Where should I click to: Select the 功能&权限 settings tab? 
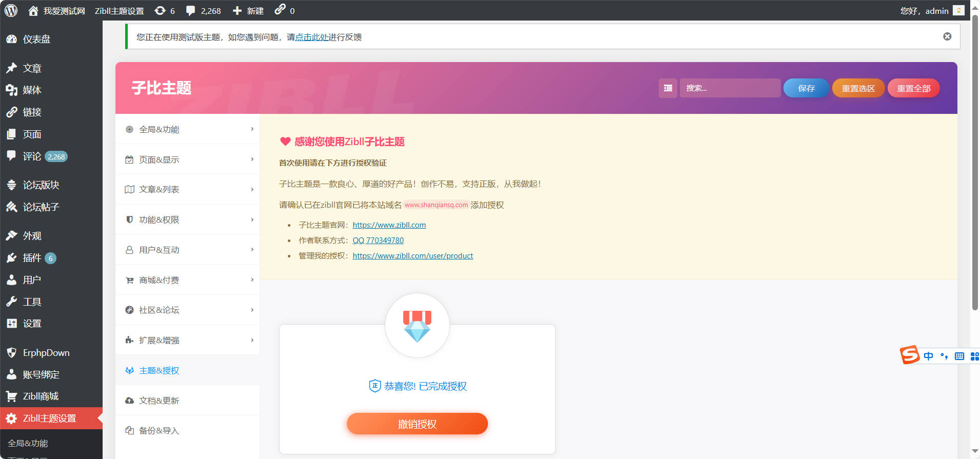pos(188,219)
